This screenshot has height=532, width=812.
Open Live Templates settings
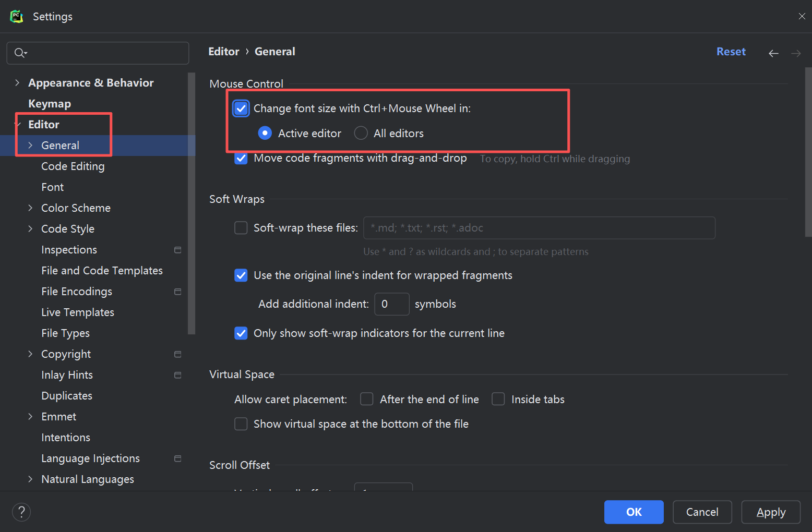coord(78,312)
